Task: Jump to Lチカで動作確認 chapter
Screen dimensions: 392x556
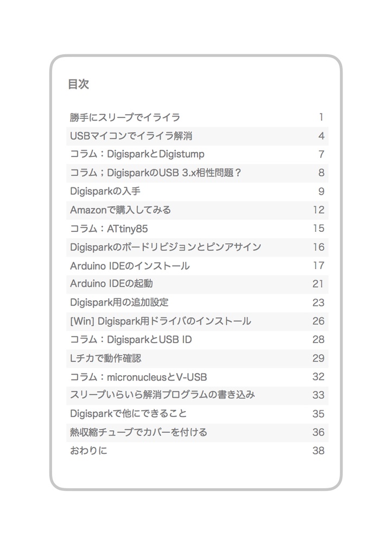Action: click(x=106, y=358)
